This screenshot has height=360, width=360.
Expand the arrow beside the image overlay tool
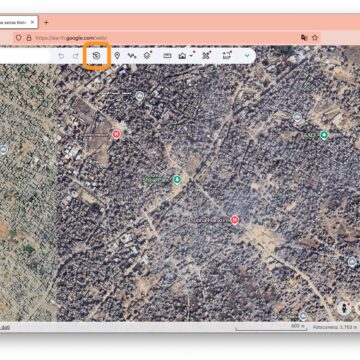(x=191, y=56)
